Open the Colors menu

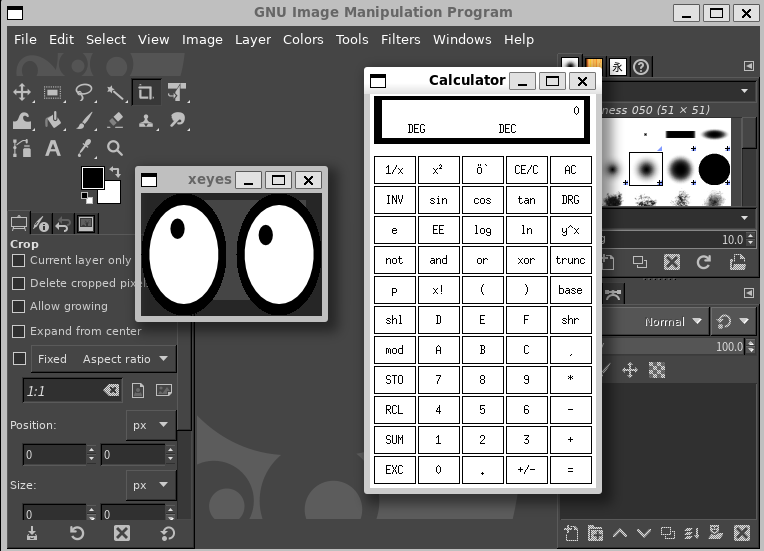(x=303, y=39)
